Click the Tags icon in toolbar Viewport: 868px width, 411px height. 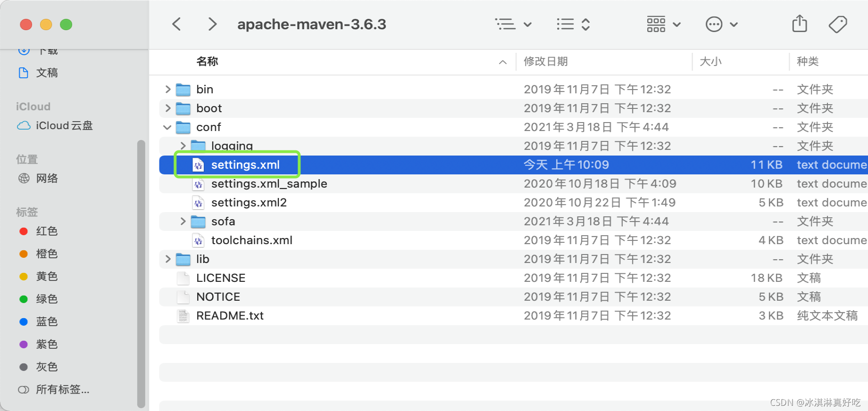(838, 24)
